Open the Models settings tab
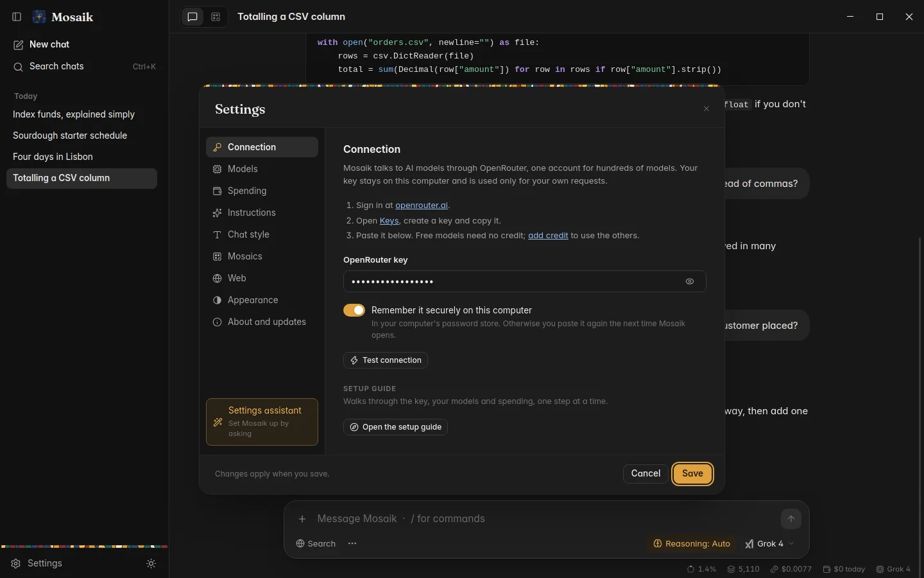The width and height of the screenshot is (924, 578). (x=262, y=169)
